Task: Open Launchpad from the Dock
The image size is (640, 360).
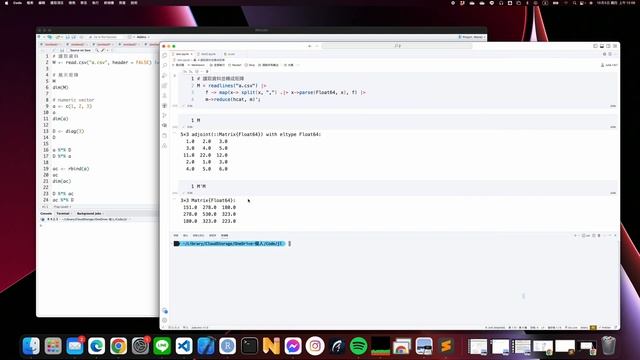Action: tap(53, 346)
